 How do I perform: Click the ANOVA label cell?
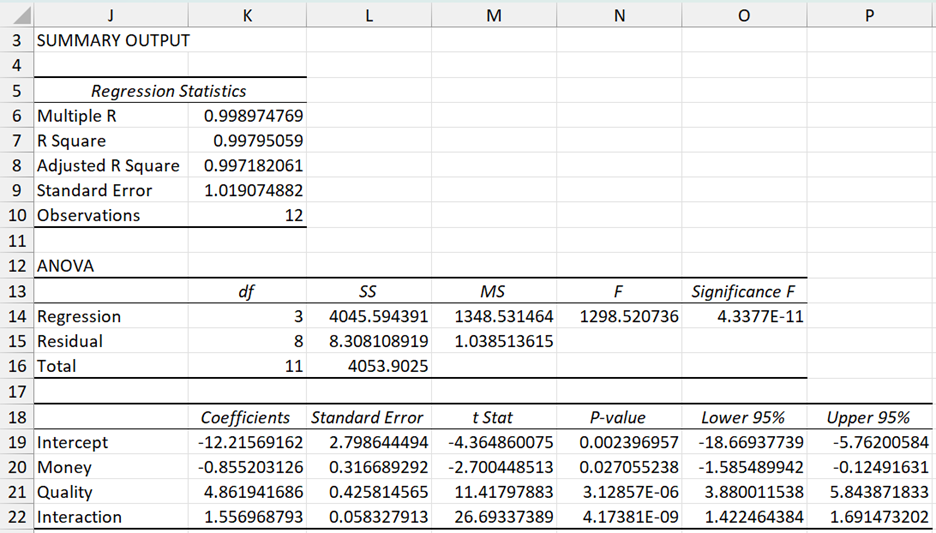(110, 266)
